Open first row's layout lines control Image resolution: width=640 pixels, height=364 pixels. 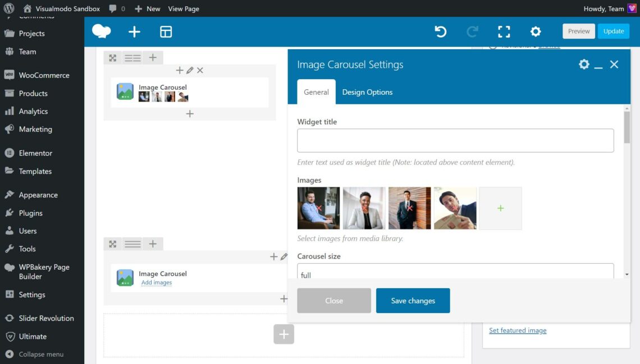[x=132, y=58]
